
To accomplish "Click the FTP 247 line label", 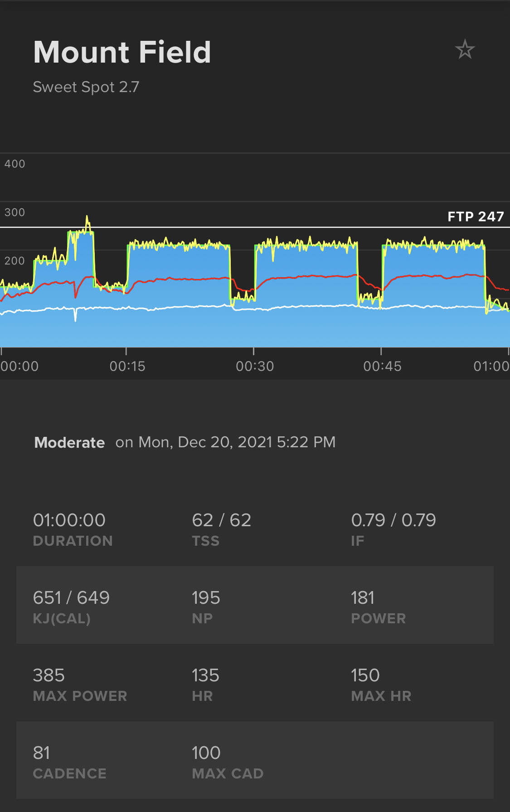I will tap(476, 216).
